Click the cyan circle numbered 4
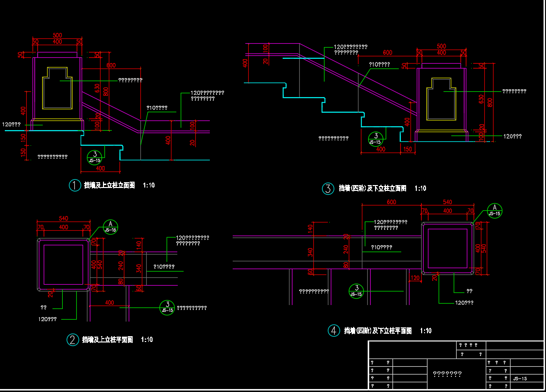546x392 pixels. 334,330
